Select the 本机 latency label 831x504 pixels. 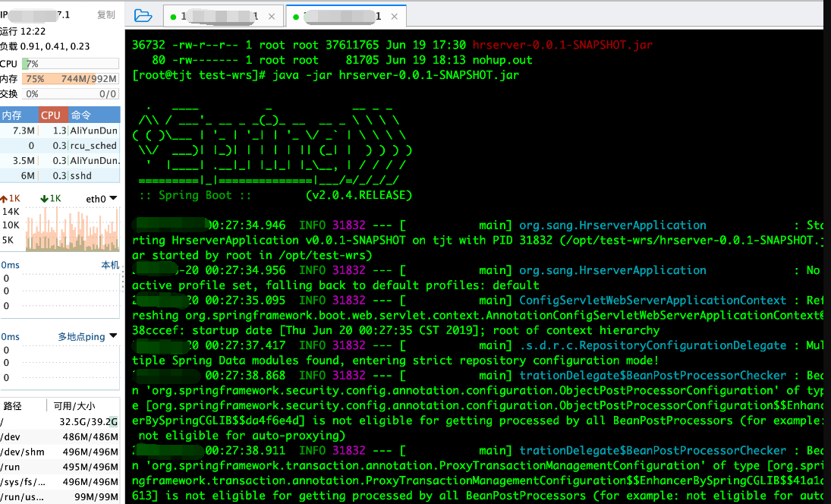110,264
